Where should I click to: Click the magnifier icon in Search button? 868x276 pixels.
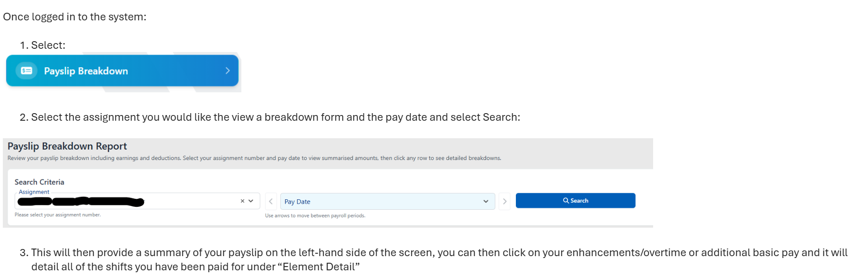point(566,201)
